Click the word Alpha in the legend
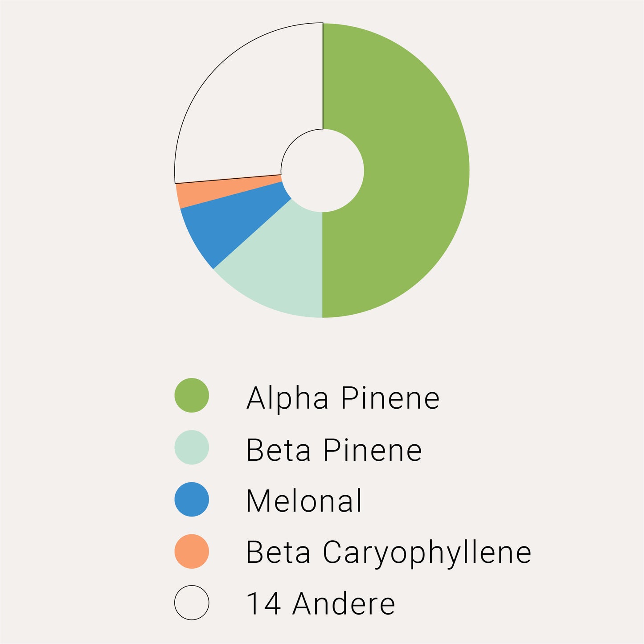This screenshot has height=644, width=644. [x=287, y=398]
